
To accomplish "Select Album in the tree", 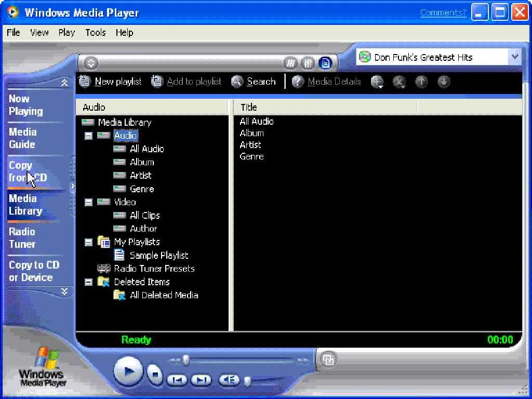I will coord(142,162).
